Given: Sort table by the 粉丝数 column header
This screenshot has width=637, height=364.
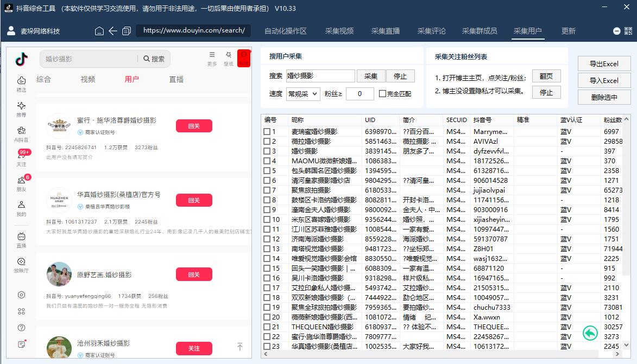Looking at the screenshot, I should coord(614,120).
